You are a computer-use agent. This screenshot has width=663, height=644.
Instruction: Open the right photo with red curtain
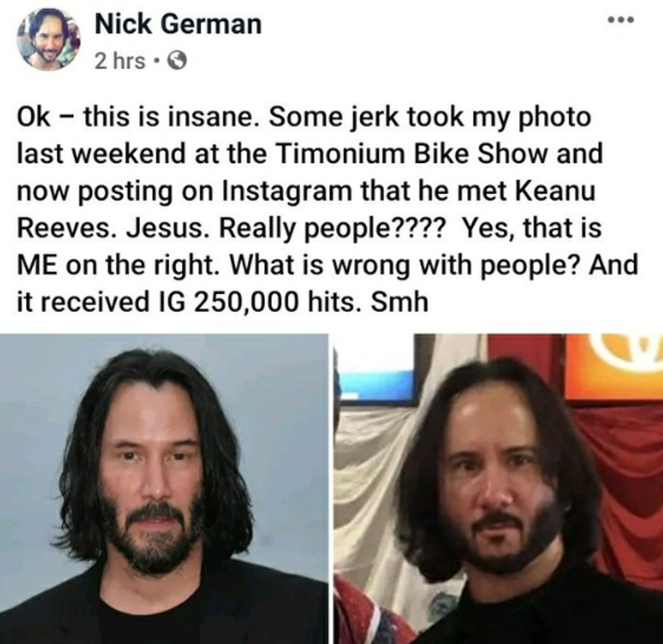tap(499, 488)
